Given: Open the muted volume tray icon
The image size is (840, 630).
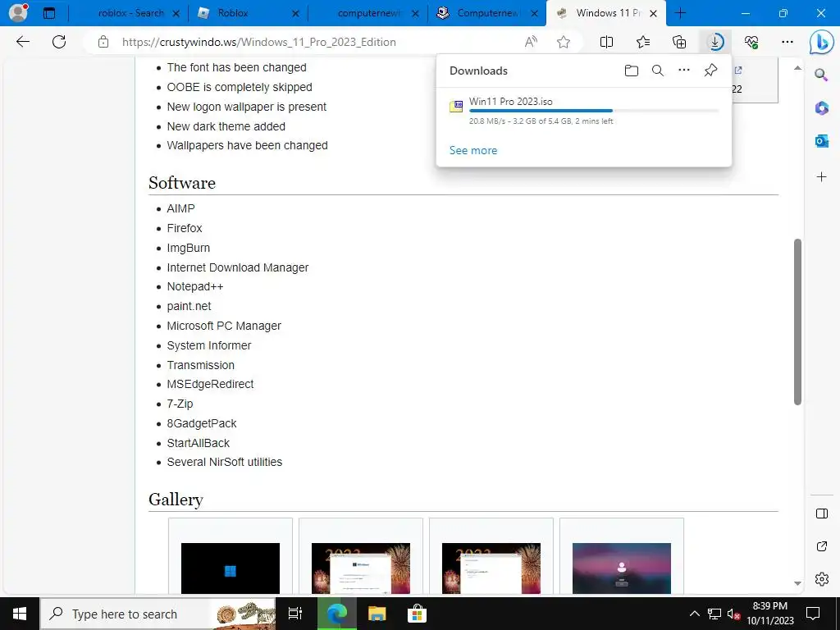Looking at the screenshot, I should click(734, 614).
